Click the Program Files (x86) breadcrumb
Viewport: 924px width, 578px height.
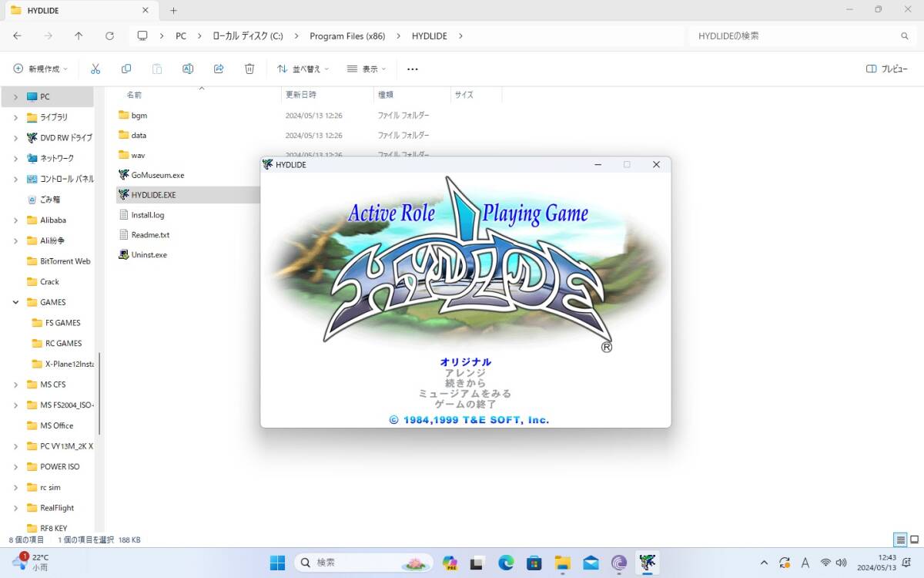pos(347,36)
